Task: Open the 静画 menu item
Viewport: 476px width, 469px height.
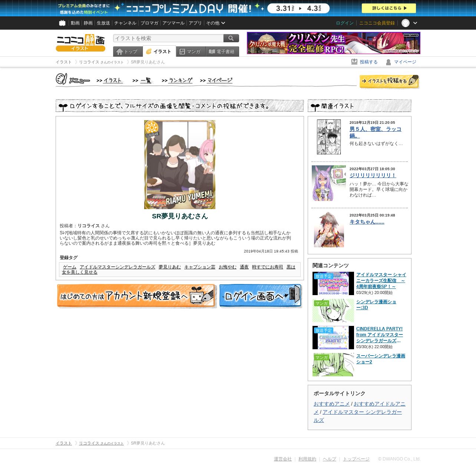Action: (88, 23)
